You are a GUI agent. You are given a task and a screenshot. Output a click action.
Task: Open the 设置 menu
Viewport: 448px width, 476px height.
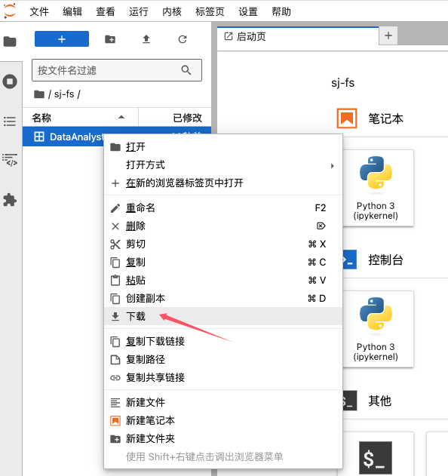point(248,11)
